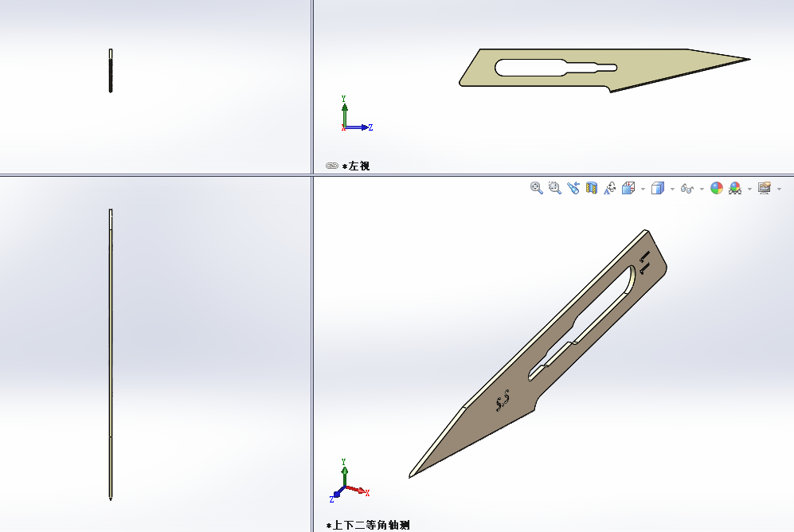Open Edit Appearance color ball icon

[x=716, y=188]
